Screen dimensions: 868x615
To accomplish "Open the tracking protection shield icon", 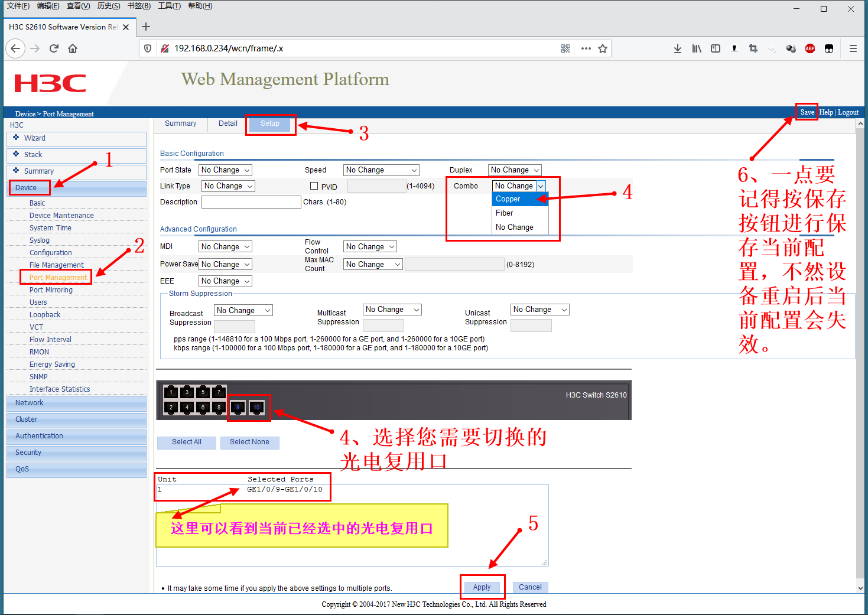I will pyautogui.click(x=147, y=48).
